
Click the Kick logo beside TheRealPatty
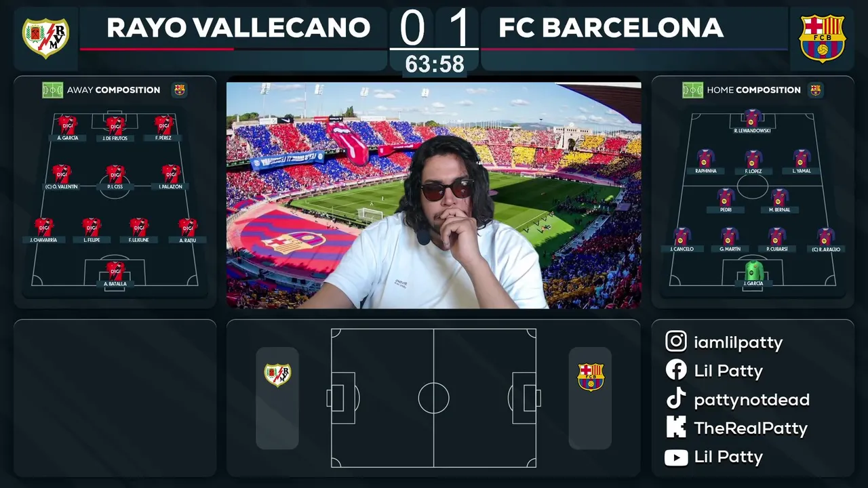(x=676, y=428)
